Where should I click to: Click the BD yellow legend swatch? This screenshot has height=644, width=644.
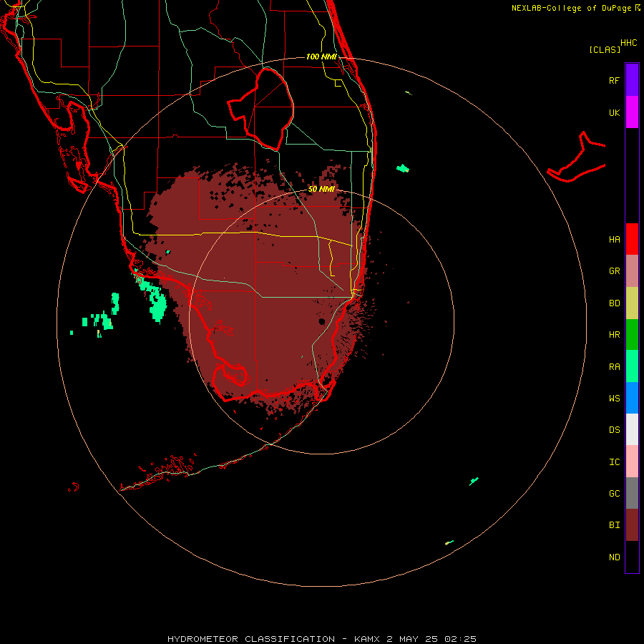pos(632,303)
